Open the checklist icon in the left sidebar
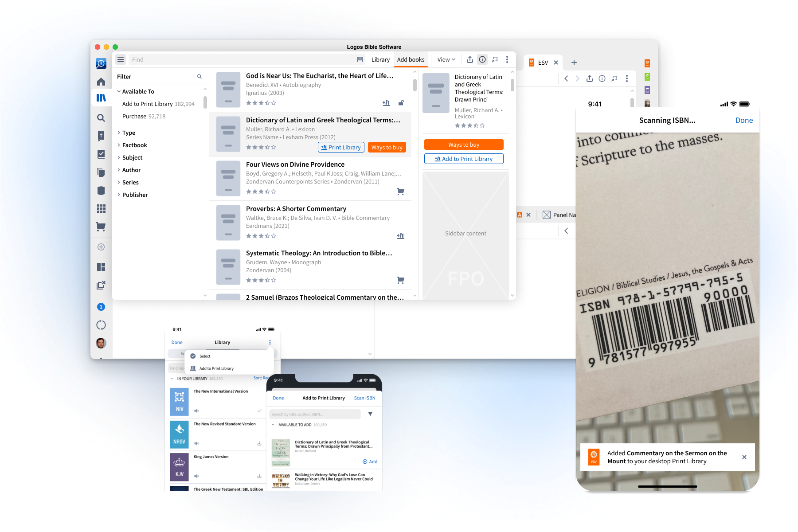The height and width of the screenshot is (532, 798). [x=101, y=154]
